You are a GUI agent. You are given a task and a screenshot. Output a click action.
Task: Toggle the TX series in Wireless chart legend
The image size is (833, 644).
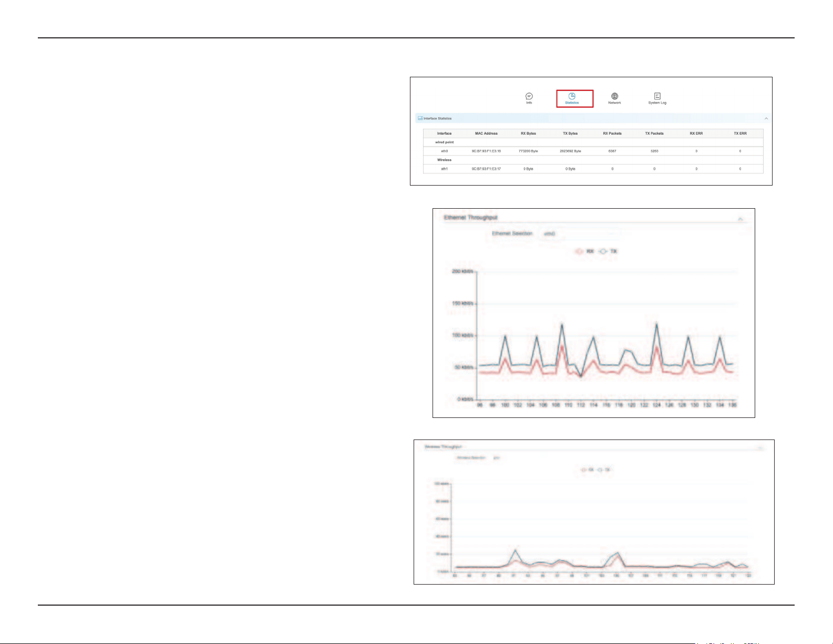(604, 469)
